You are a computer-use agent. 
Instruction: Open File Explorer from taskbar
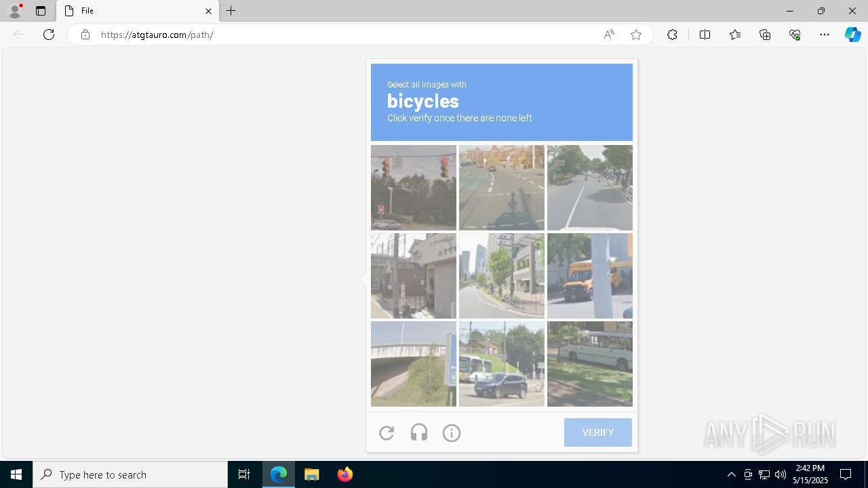[312, 474]
